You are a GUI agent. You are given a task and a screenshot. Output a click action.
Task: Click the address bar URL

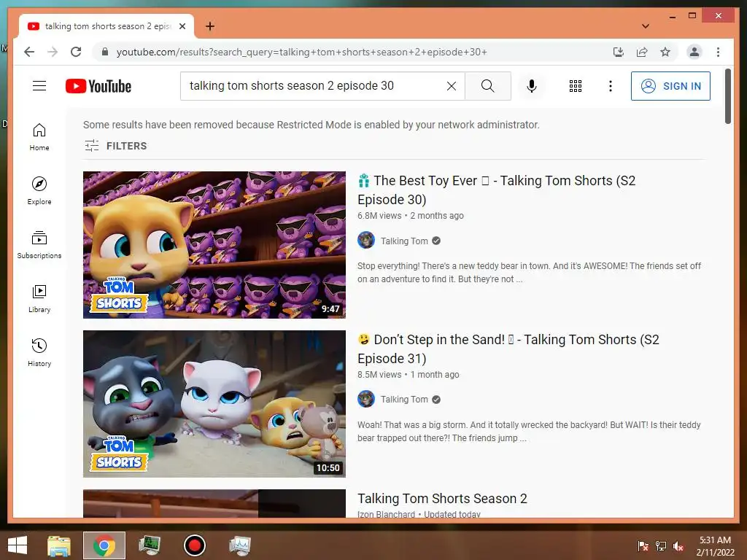click(x=301, y=52)
